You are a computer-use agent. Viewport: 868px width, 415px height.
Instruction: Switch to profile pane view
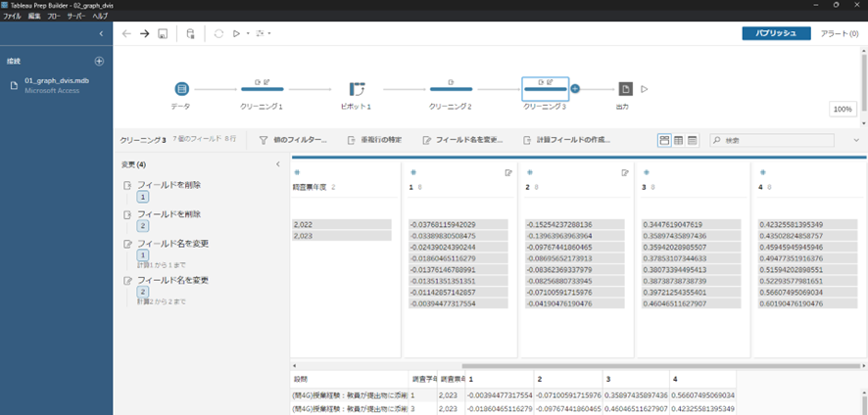click(x=664, y=141)
